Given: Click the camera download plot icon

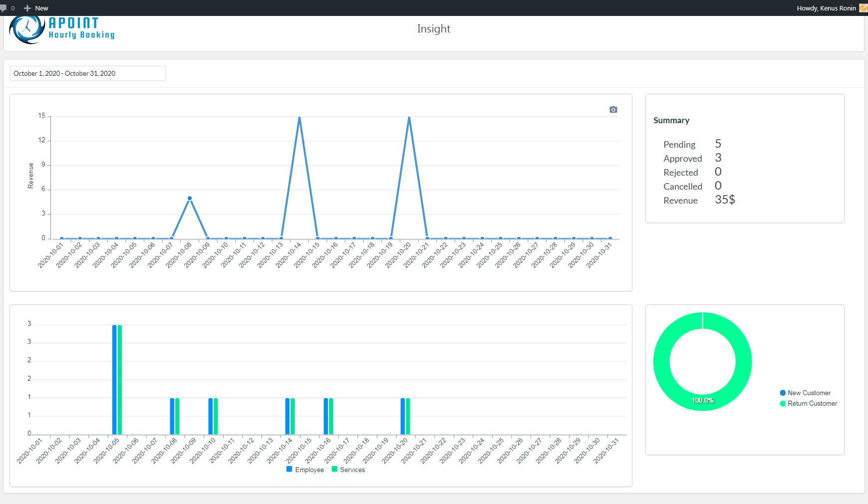Looking at the screenshot, I should click(x=613, y=109).
